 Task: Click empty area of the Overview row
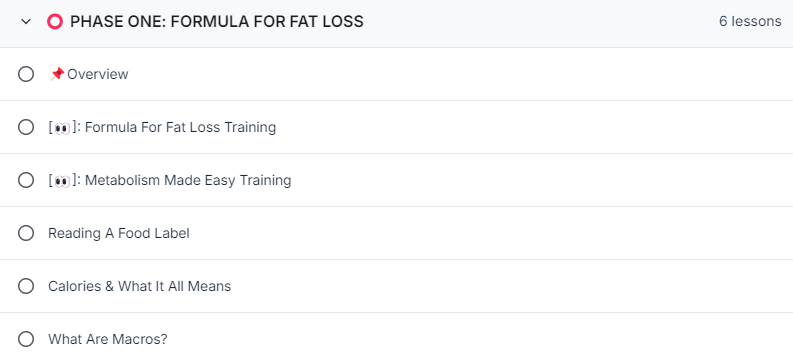click(455, 74)
